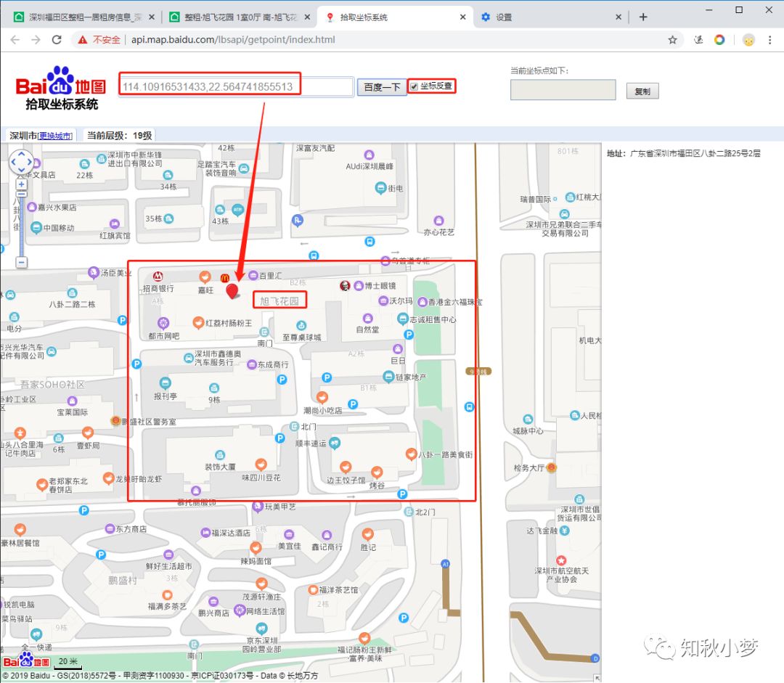The width and height of the screenshot is (784, 683).
Task: Click the 招商银行 bank icon
Action: pyautogui.click(x=158, y=276)
